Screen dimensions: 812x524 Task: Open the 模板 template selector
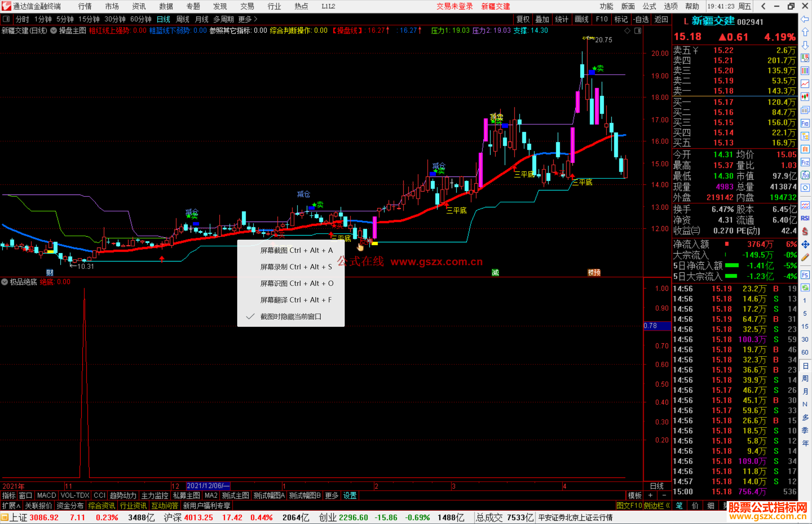[635, 495]
